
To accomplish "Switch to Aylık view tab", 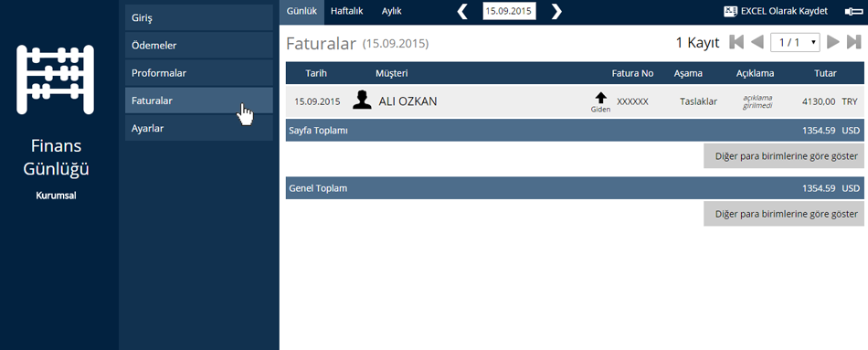I will click(391, 11).
